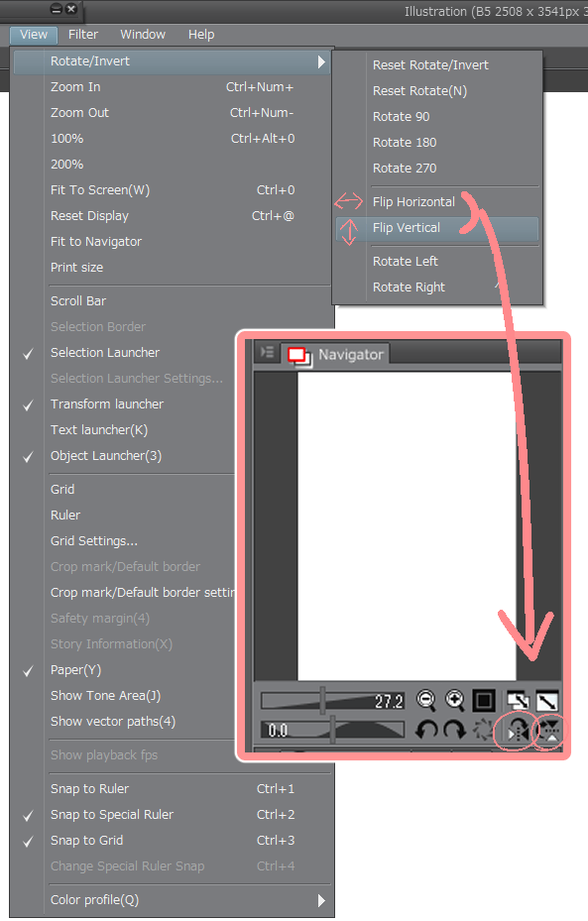Select Flip Vertical from the submenu
588x921 pixels.
tap(436, 228)
